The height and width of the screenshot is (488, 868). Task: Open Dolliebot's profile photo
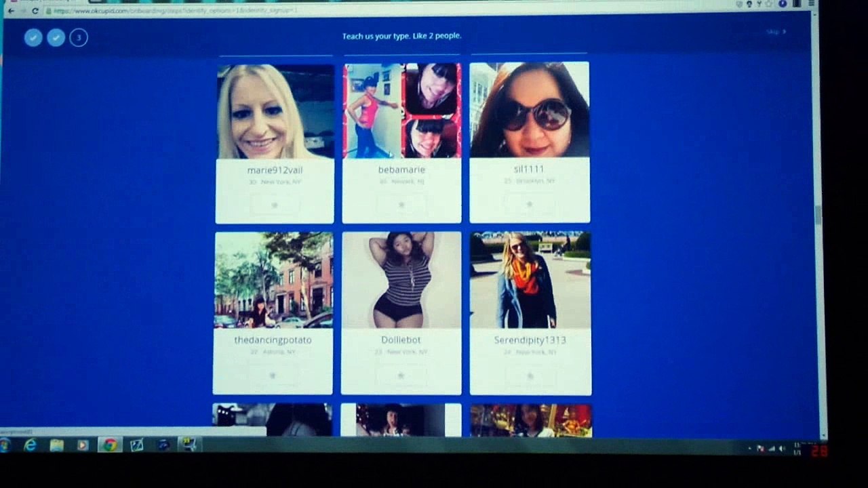pos(401,281)
